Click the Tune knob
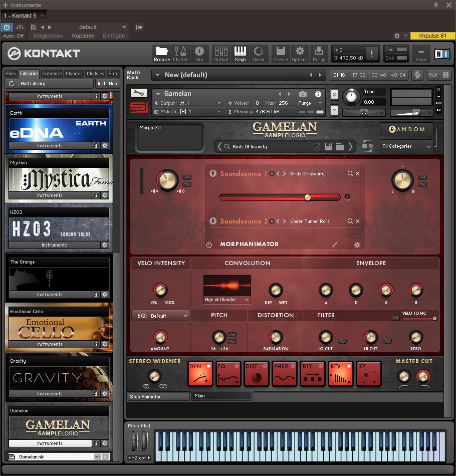456x476 pixels. pos(351,97)
